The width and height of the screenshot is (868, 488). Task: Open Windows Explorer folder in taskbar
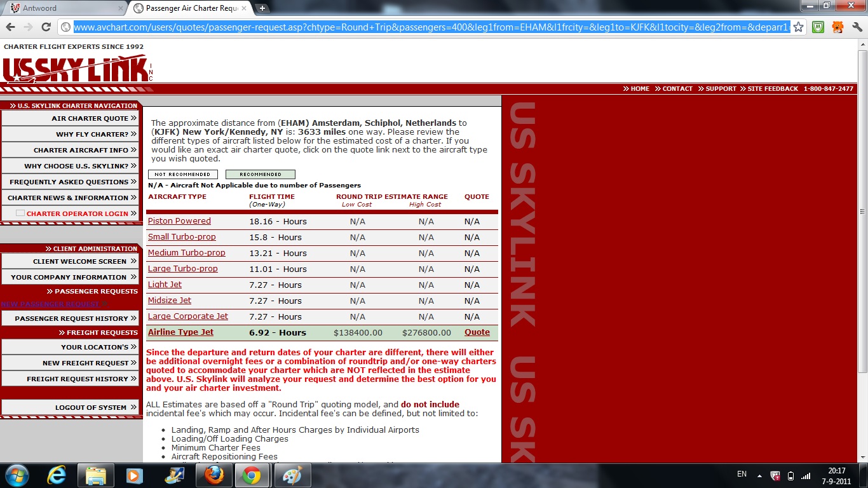96,475
